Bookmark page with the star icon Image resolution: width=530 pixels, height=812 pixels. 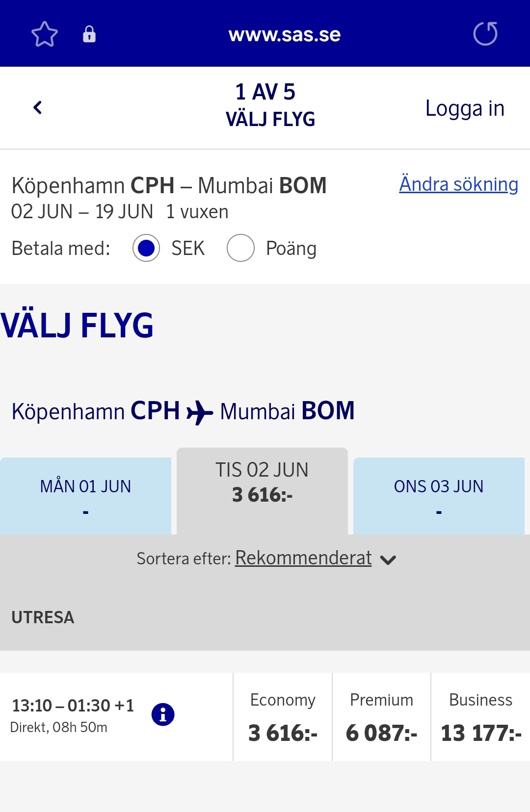[x=45, y=34]
